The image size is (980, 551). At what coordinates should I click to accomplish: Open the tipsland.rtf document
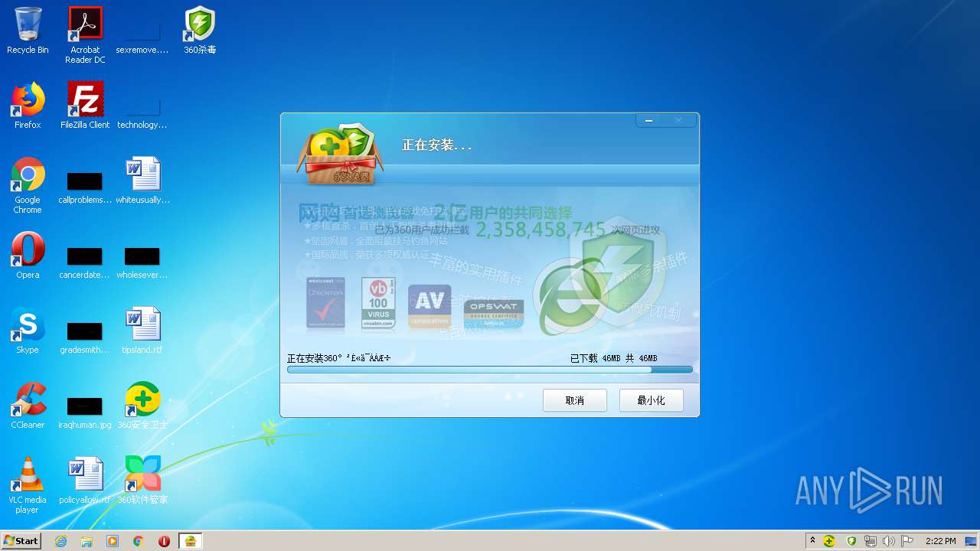pos(142,331)
